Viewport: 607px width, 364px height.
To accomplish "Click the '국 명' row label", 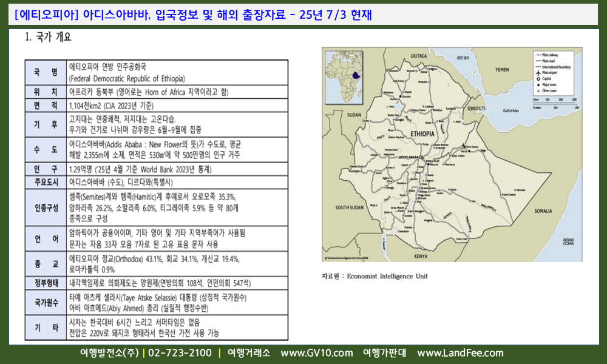I will click(46, 72).
